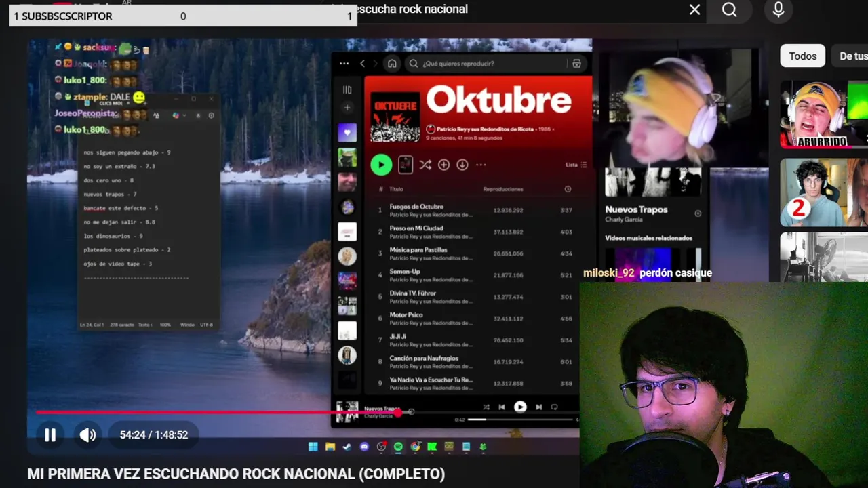Select the Todos filter chip
The width and height of the screenshot is (868, 488).
click(x=802, y=56)
